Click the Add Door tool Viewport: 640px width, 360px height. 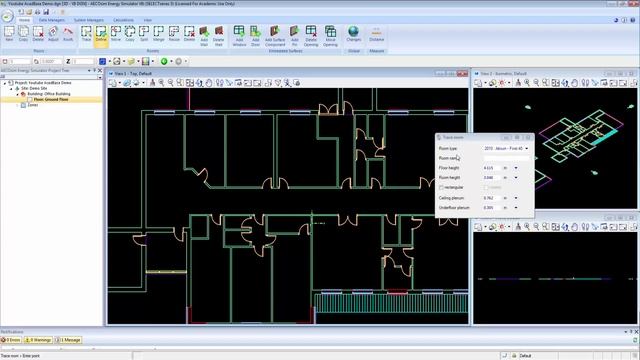click(255, 36)
